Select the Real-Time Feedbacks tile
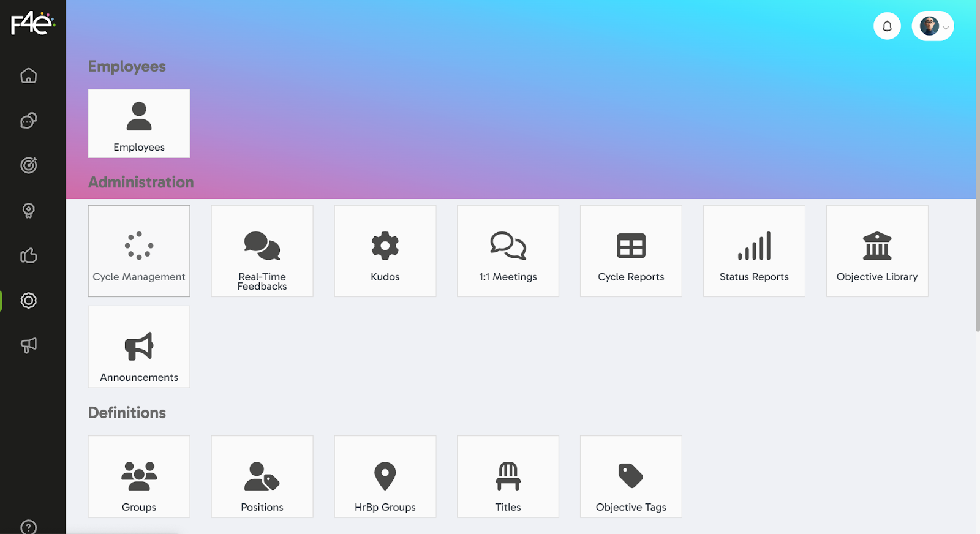Image resolution: width=980 pixels, height=534 pixels. [262, 251]
